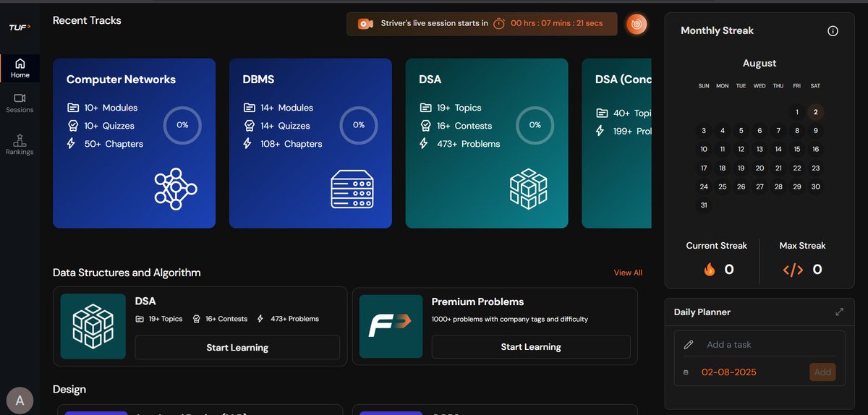The width and height of the screenshot is (868, 415).
Task: Click the 'Recent Tracks' heading
Action: click(x=87, y=20)
